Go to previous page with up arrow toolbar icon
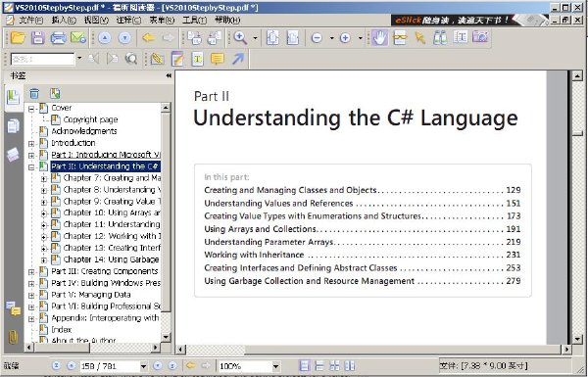This screenshot has height=377, width=588. 105,38
